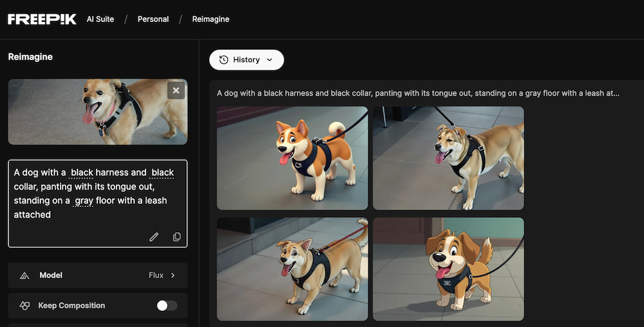Open the realistic dog top-right result
Image resolution: width=644 pixels, height=327 pixels.
tap(448, 158)
